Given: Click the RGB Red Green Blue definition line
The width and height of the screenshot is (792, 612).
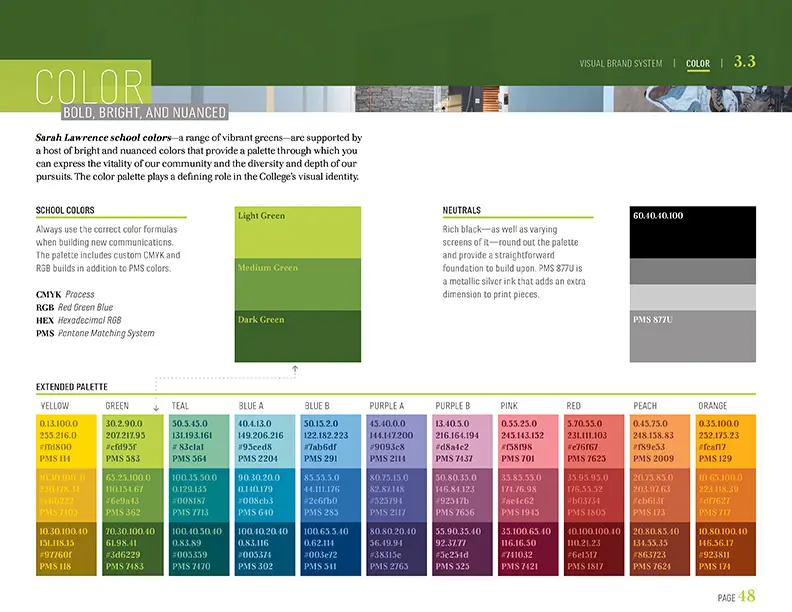Looking at the screenshot, I should (74, 308).
